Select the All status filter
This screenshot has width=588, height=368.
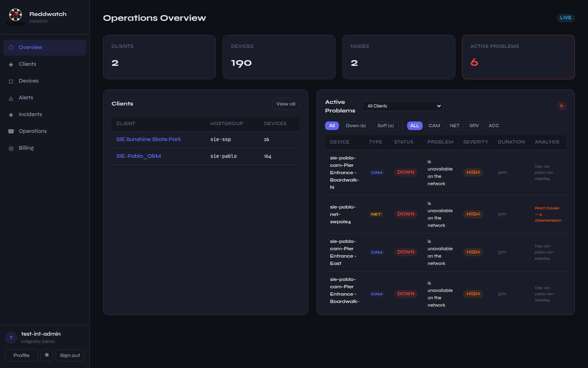pos(332,126)
